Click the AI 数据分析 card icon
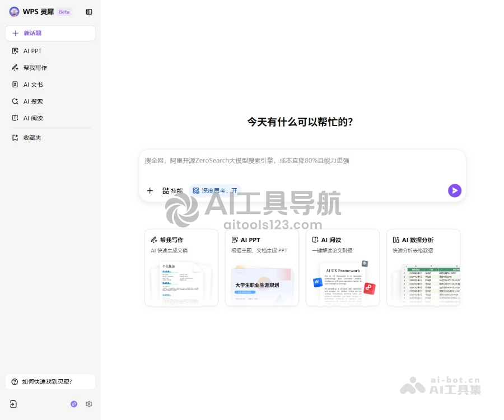Viewport: 504px width, 420px height. click(x=396, y=240)
